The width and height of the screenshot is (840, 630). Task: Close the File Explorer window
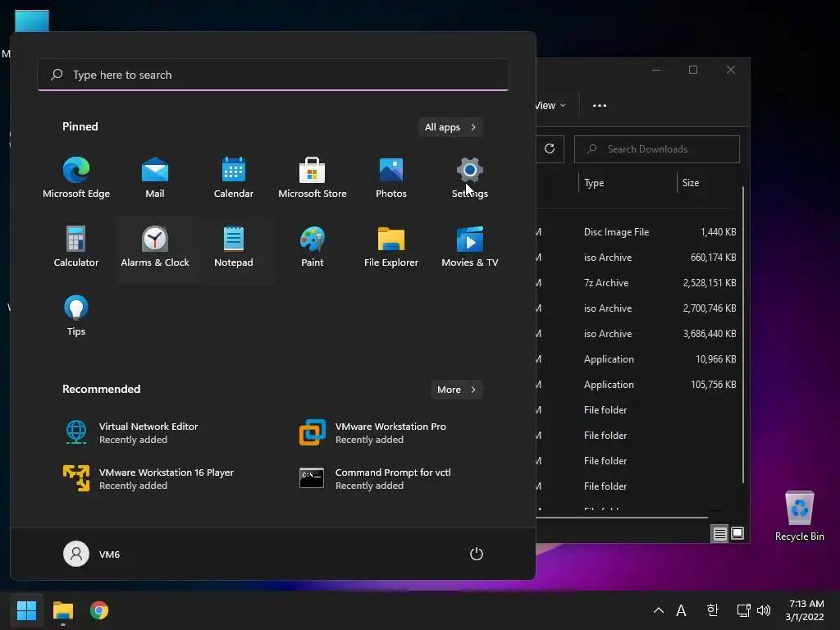coord(731,71)
